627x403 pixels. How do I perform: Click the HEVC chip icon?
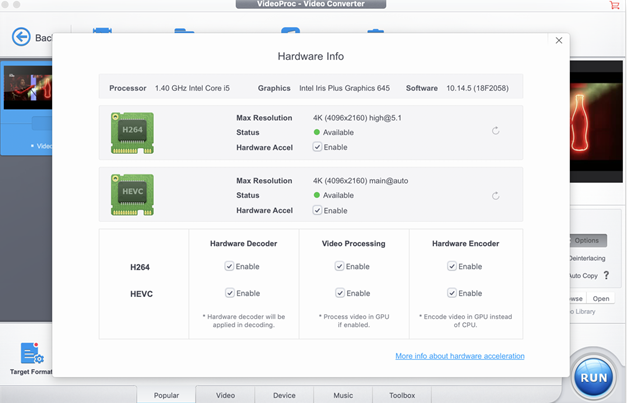132,194
